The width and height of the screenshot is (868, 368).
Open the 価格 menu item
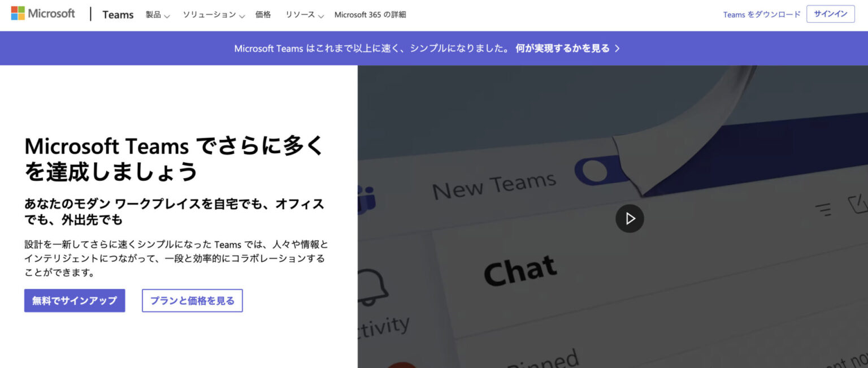click(263, 15)
